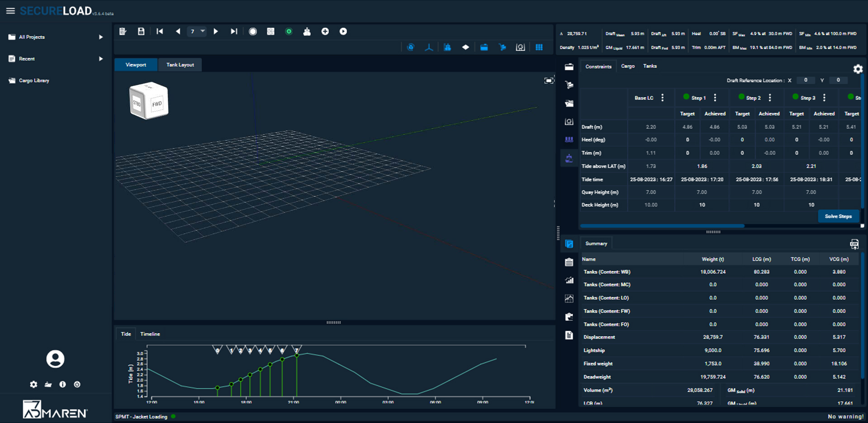Click the fullscreen viewport icon
Image resolution: width=868 pixels, height=423 pixels.
coord(549,80)
